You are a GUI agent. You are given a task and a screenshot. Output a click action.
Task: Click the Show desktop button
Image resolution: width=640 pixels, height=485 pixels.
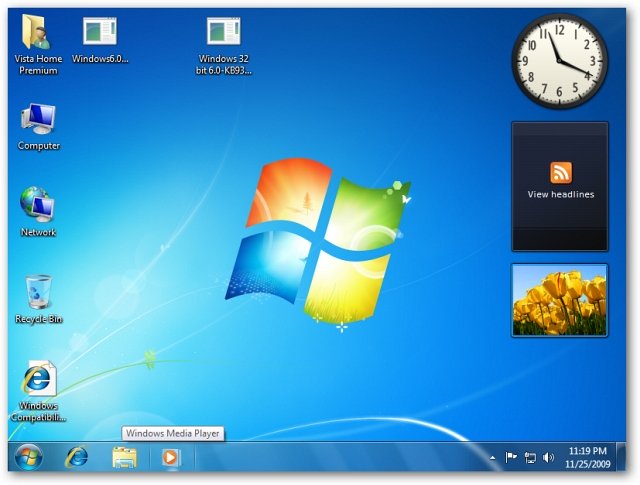coord(620,457)
